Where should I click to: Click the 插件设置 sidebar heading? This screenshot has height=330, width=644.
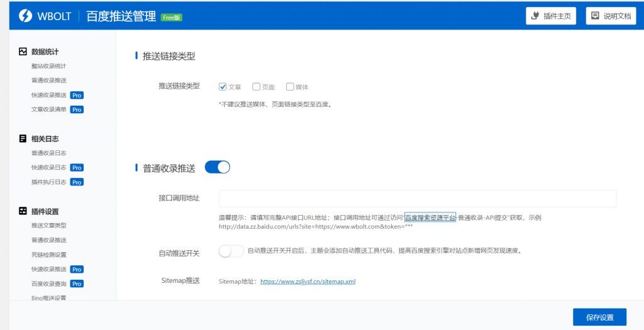(x=45, y=211)
